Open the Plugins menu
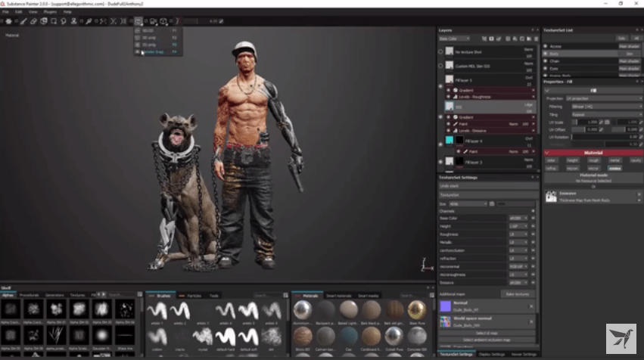Screen dimensions: 644x360 [50, 12]
